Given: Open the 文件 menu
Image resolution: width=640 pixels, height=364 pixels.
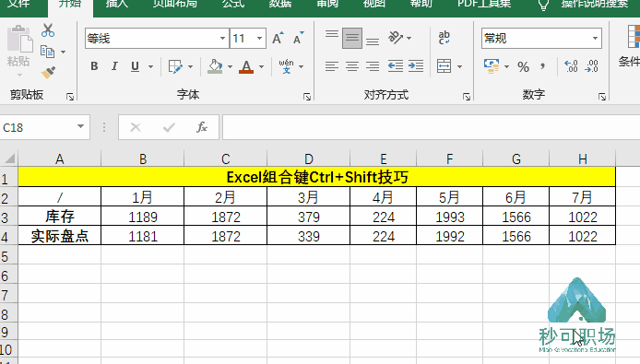Looking at the screenshot, I should (18, 4).
